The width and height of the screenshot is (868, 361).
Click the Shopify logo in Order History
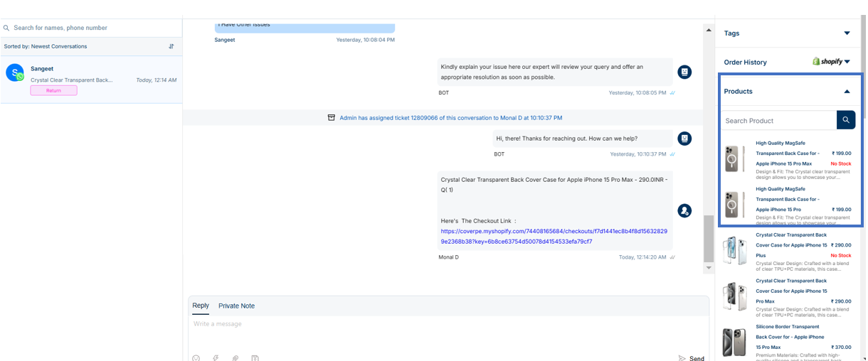pos(827,62)
